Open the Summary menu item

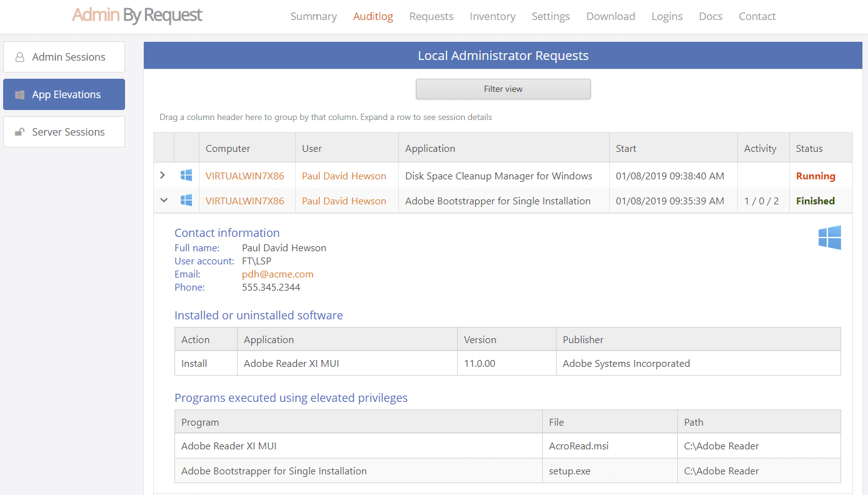pos(313,16)
